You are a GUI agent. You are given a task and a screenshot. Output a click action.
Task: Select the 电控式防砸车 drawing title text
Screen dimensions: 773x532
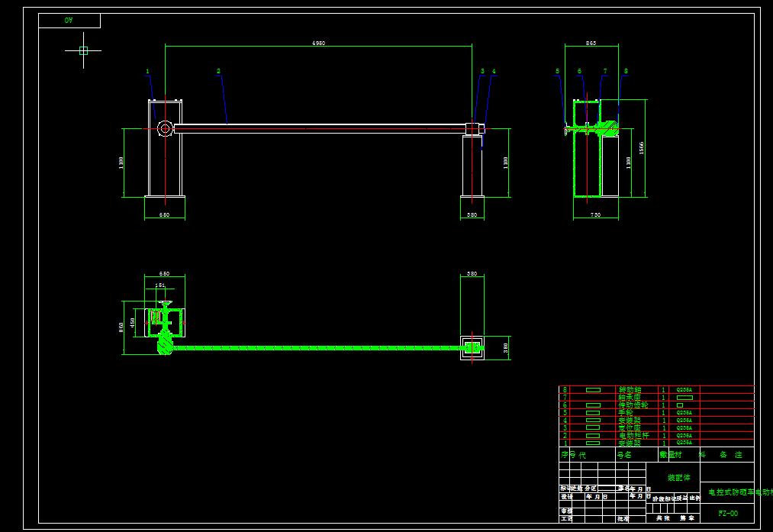point(740,492)
